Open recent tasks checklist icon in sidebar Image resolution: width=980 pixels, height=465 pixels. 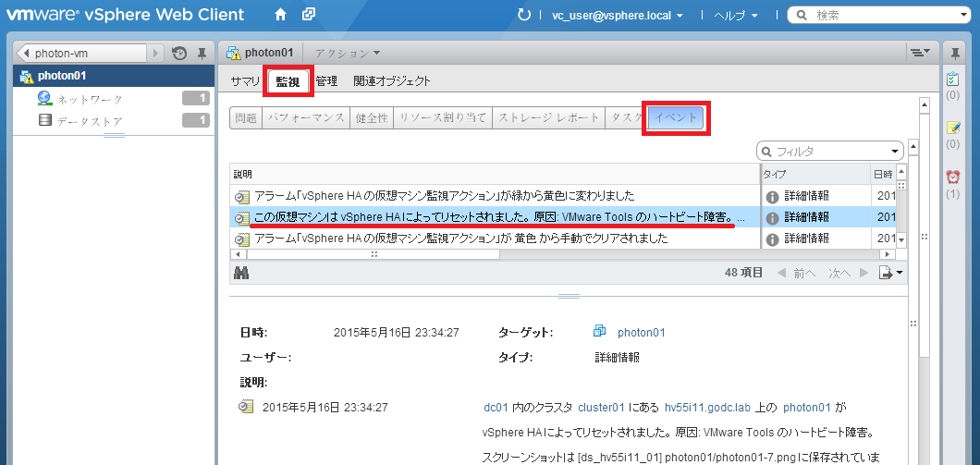[x=952, y=80]
